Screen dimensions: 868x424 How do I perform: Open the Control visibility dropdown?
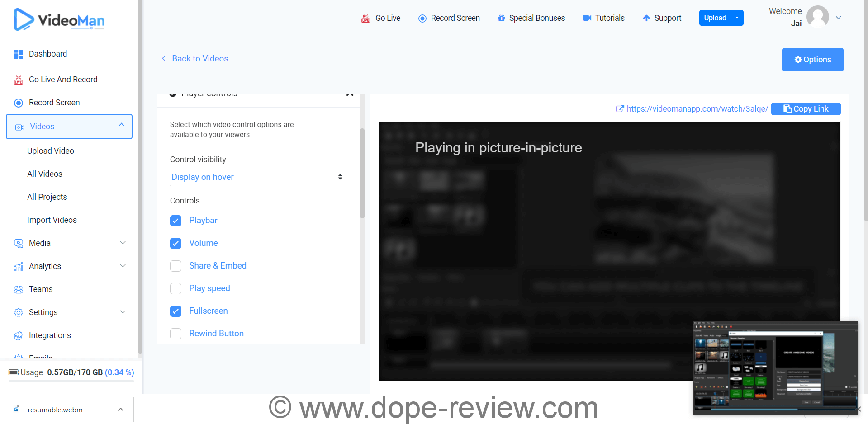tap(257, 177)
